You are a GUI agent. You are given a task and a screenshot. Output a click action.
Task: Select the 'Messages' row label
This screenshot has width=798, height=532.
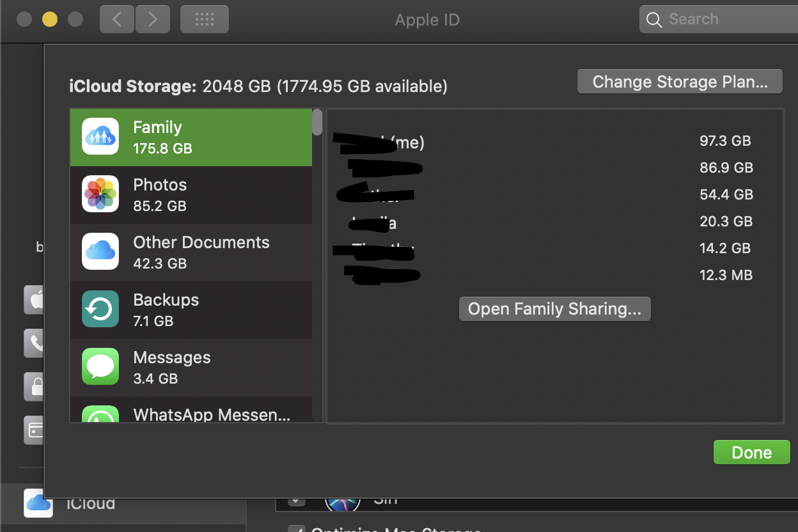click(x=172, y=357)
